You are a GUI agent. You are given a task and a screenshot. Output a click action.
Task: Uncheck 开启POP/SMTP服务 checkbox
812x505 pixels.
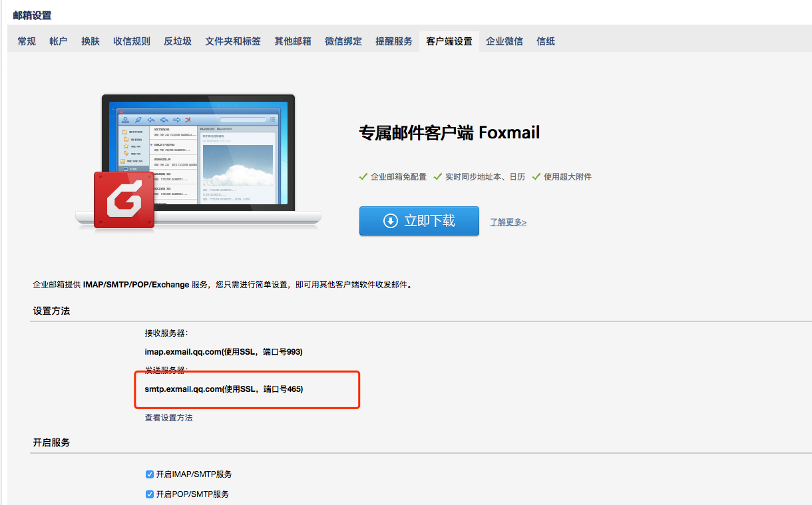[150, 494]
